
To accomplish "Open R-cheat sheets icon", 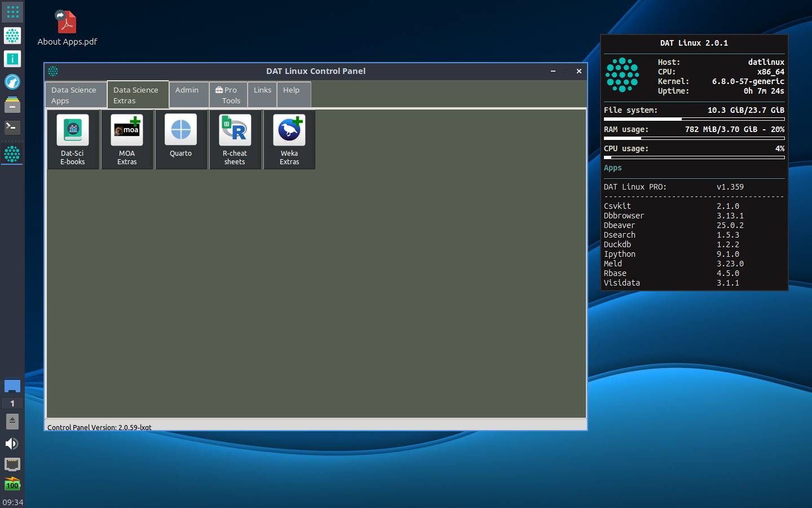I will pyautogui.click(x=235, y=139).
